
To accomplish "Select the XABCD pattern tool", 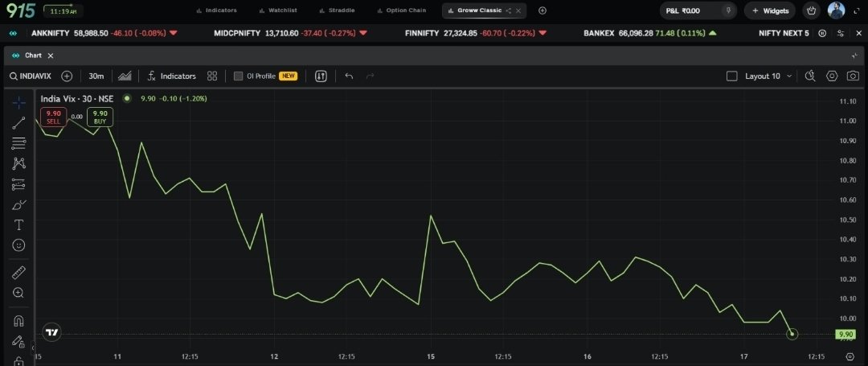I will 18,163.
